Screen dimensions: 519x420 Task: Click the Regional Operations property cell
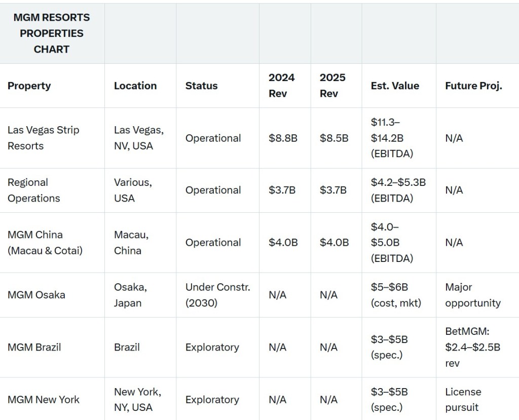coord(34,190)
